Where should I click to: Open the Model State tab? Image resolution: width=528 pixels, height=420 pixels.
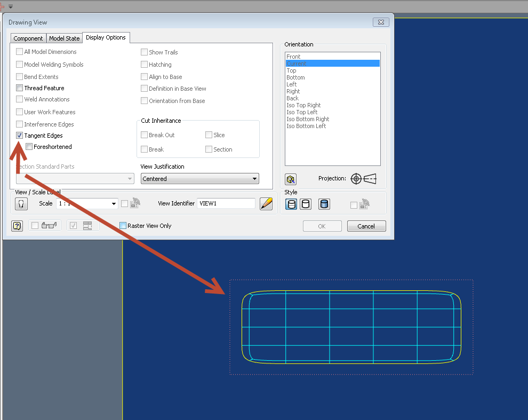[64, 38]
